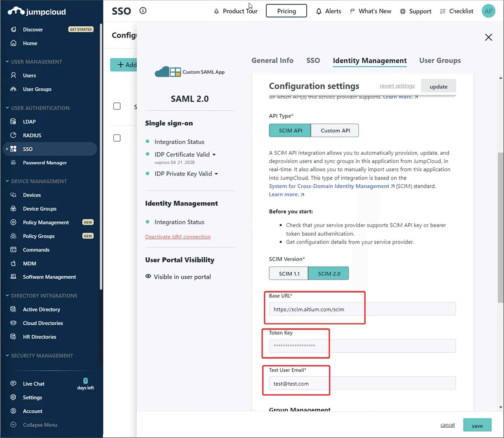This screenshot has height=438, width=504.
Task: Click the panel's vertical scrollbar
Action: coord(501,227)
